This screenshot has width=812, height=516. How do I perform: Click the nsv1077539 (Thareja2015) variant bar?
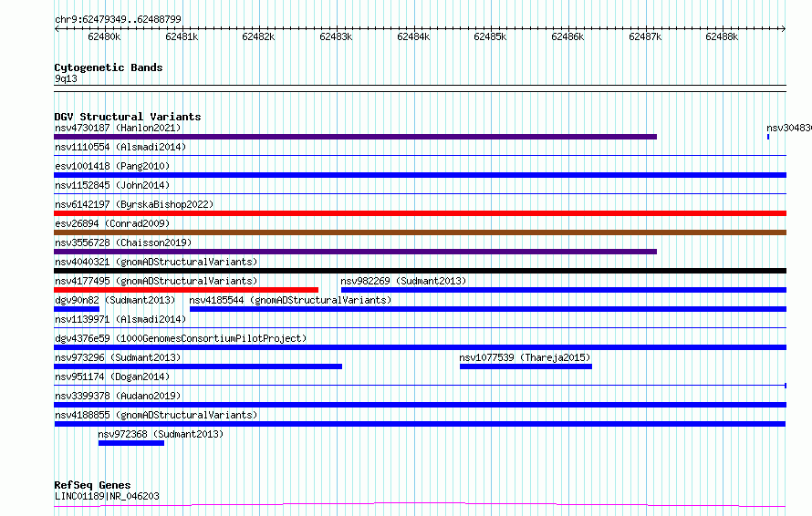click(526, 366)
